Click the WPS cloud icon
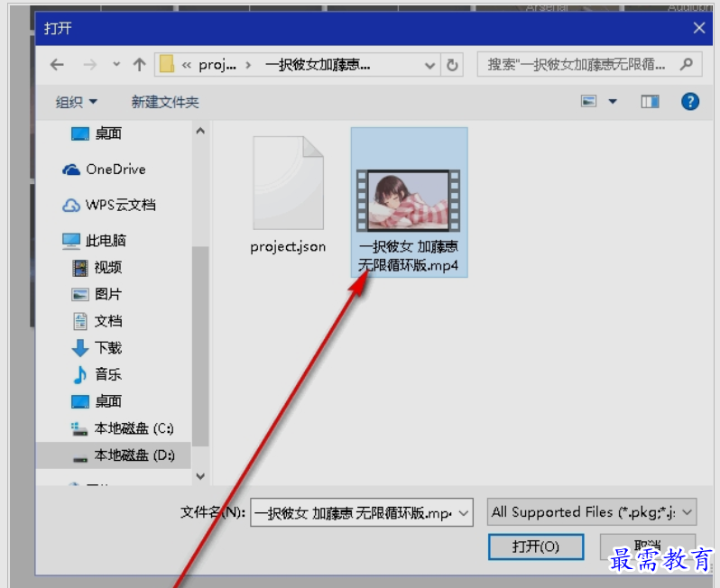The height and width of the screenshot is (588, 720). click(71, 206)
